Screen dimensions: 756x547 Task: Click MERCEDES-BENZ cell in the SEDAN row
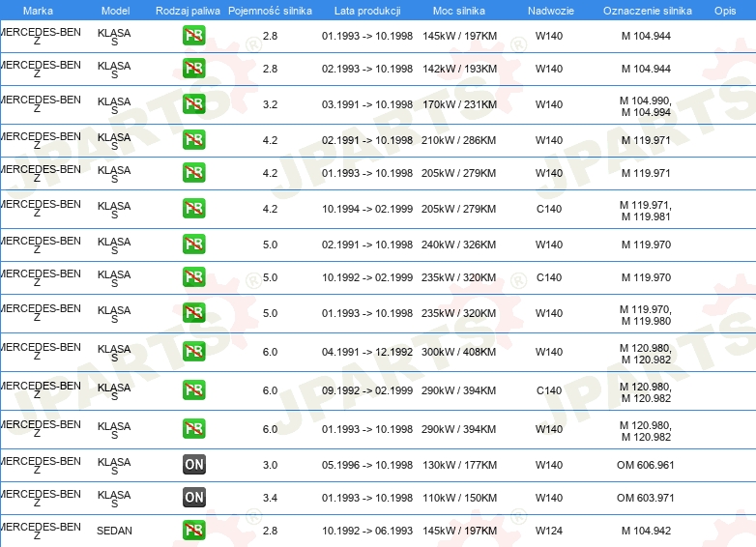(x=41, y=532)
